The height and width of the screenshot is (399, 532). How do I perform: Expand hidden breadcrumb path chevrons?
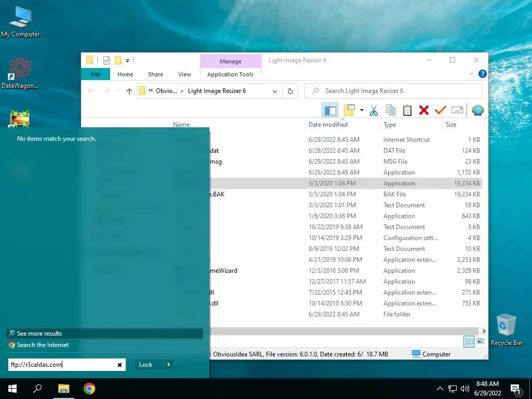(150, 90)
